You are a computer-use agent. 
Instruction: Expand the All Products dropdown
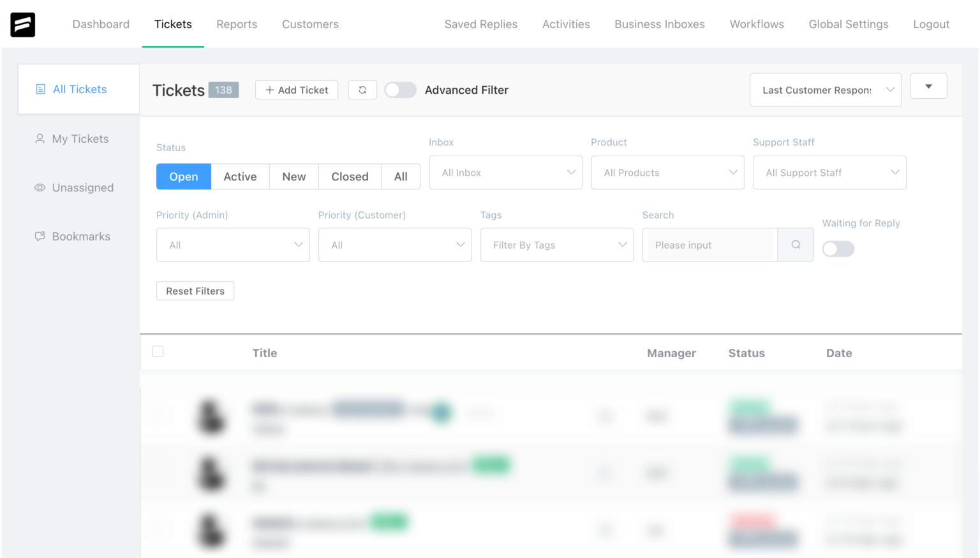(667, 172)
